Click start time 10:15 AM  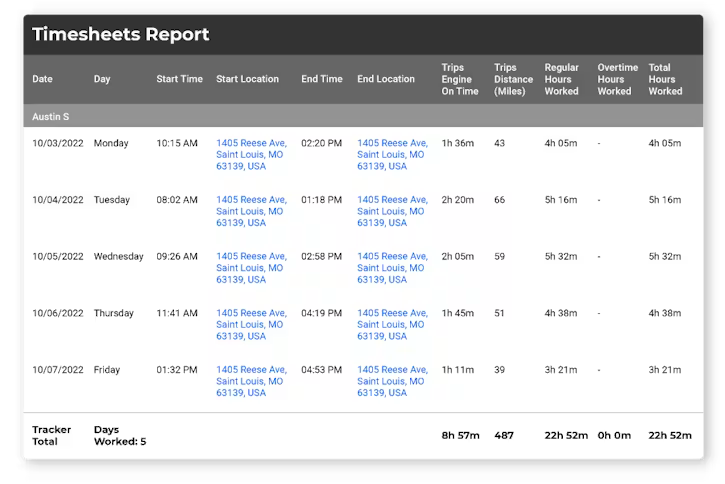click(177, 143)
